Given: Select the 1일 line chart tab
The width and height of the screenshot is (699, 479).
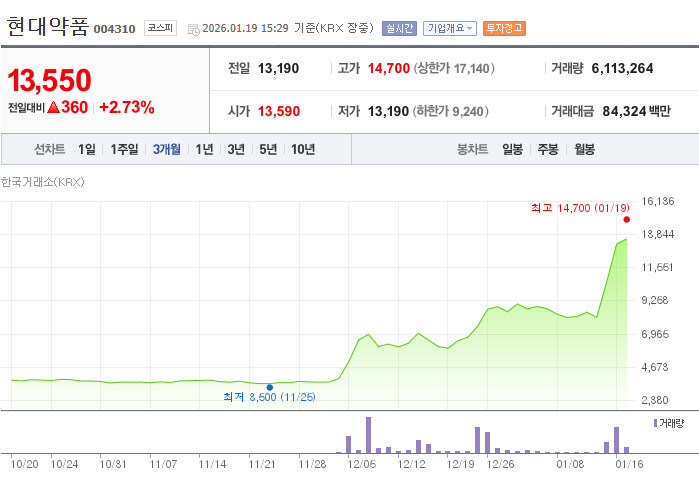Looking at the screenshot, I should pyautogui.click(x=87, y=149).
